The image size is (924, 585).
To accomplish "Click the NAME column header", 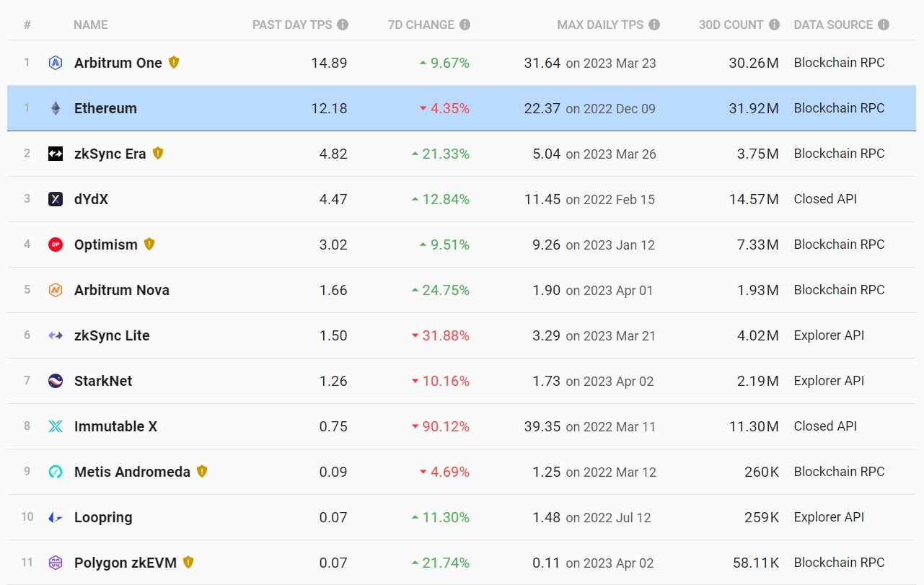I will [91, 25].
